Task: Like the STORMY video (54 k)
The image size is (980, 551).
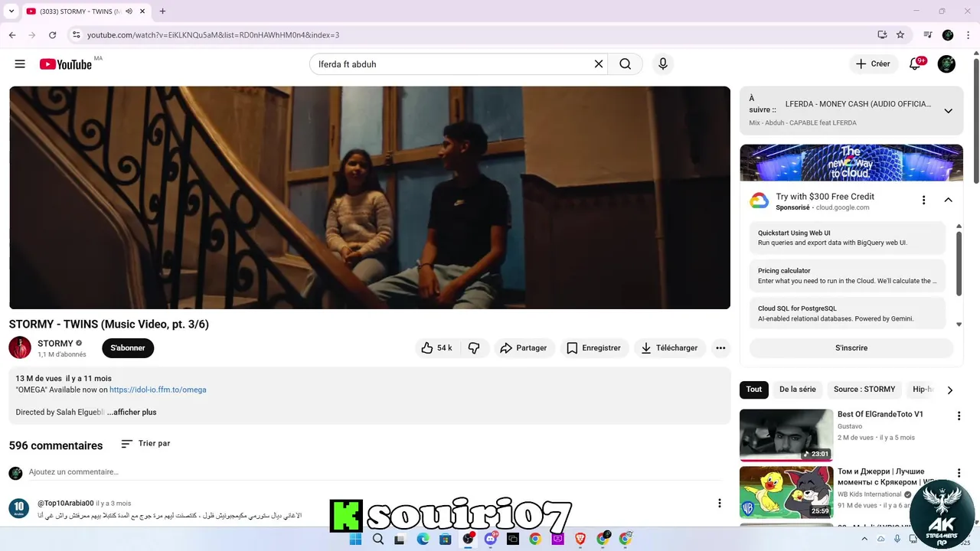Action: pos(436,348)
